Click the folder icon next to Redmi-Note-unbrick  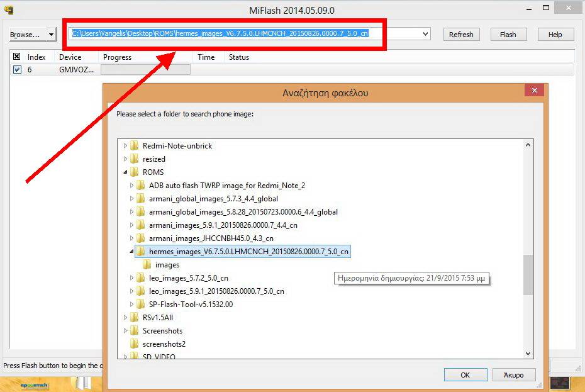click(x=134, y=146)
